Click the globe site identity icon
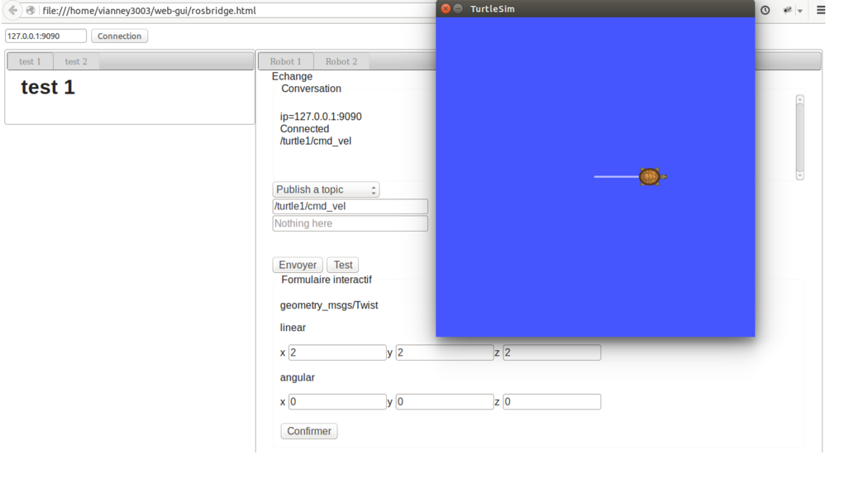The width and height of the screenshot is (868, 489). tap(31, 11)
